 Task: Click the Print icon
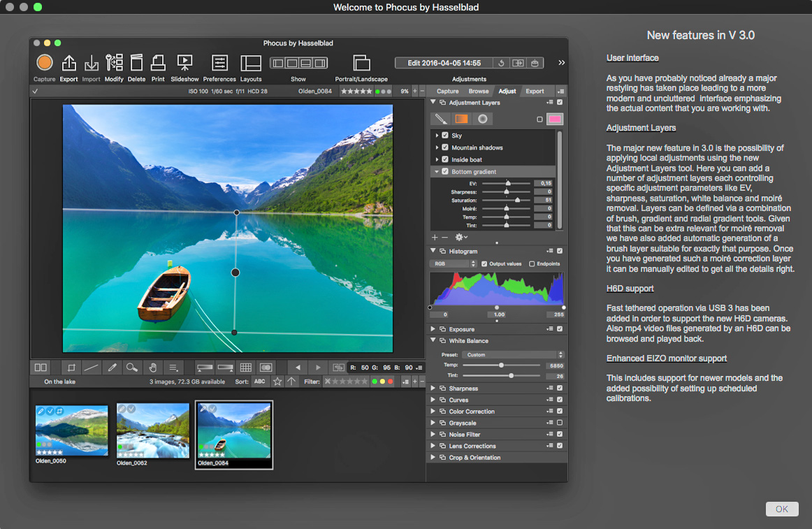[x=158, y=63]
